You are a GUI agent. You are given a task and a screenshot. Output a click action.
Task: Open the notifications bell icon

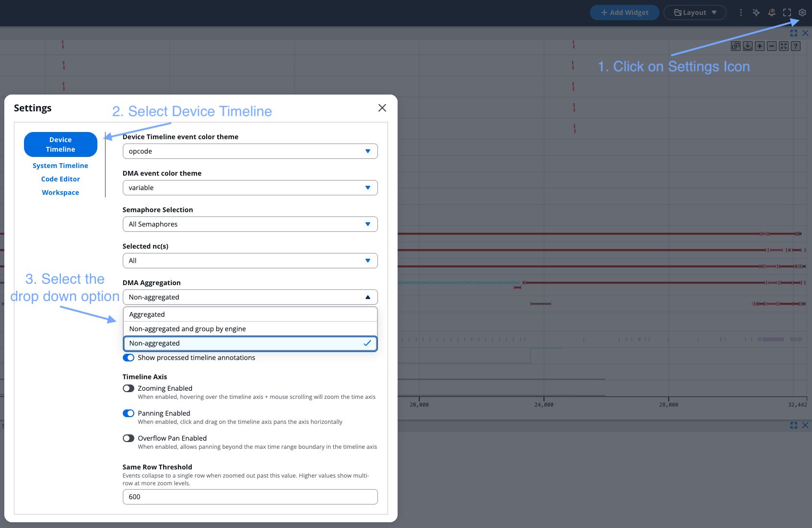click(x=772, y=12)
